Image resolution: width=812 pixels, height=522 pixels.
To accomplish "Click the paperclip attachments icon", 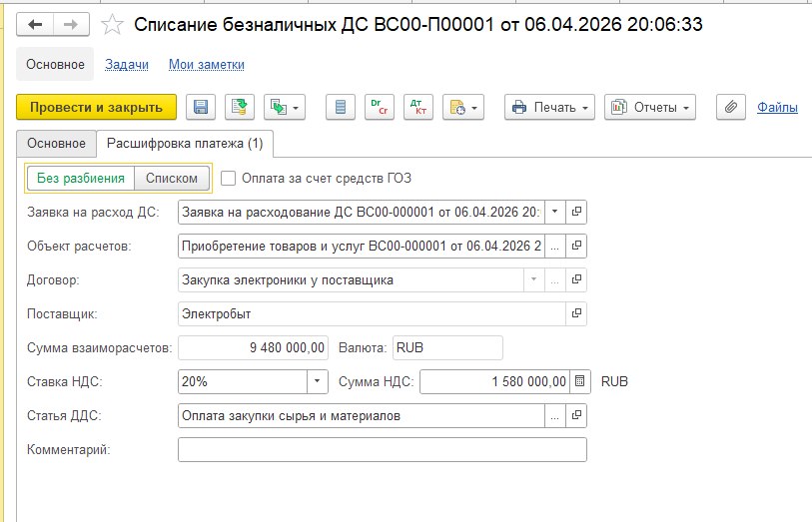I will [x=732, y=107].
